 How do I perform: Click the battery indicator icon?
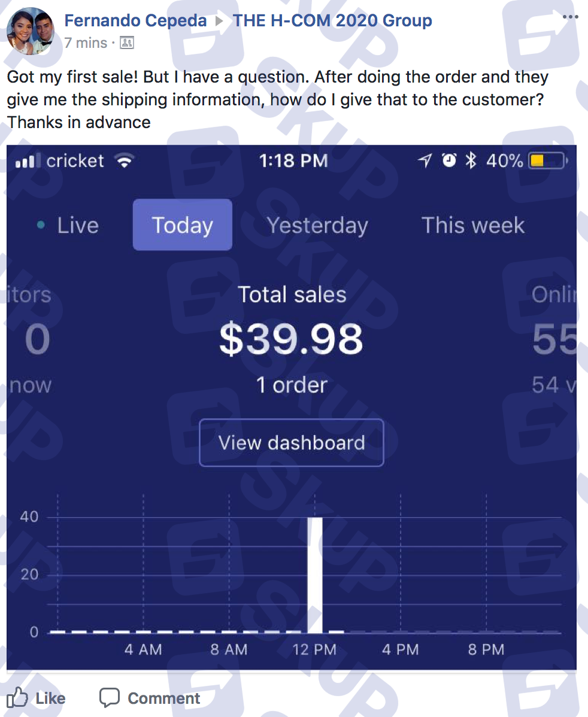[548, 161]
